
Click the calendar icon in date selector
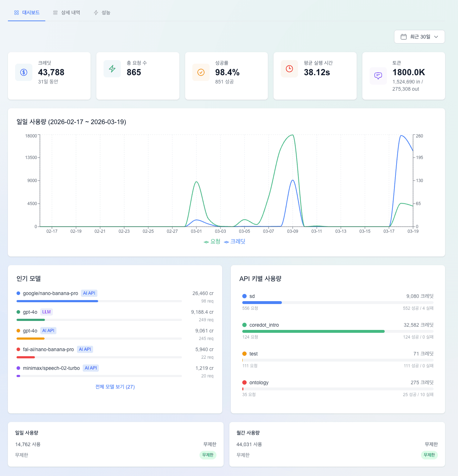tap(404, 37)
